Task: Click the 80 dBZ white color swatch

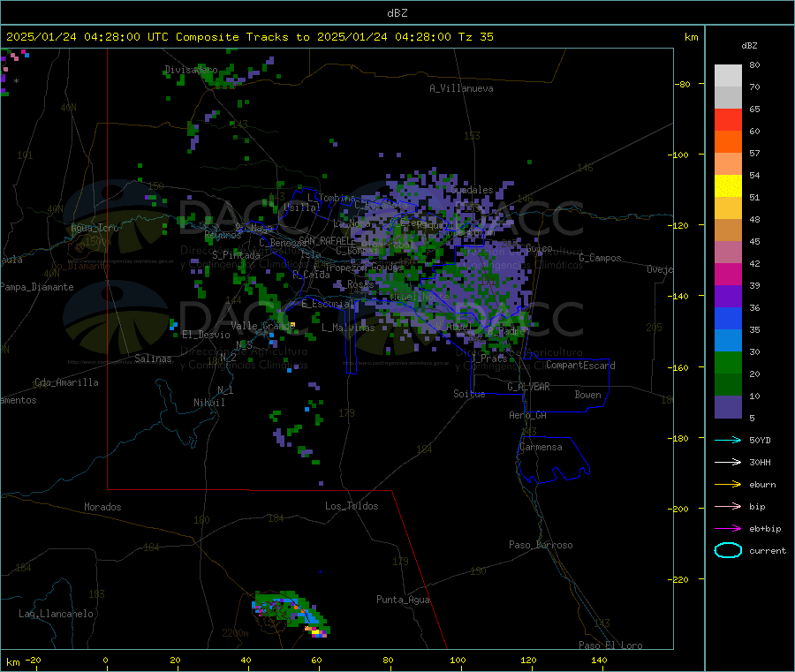Action: (728, 76)
